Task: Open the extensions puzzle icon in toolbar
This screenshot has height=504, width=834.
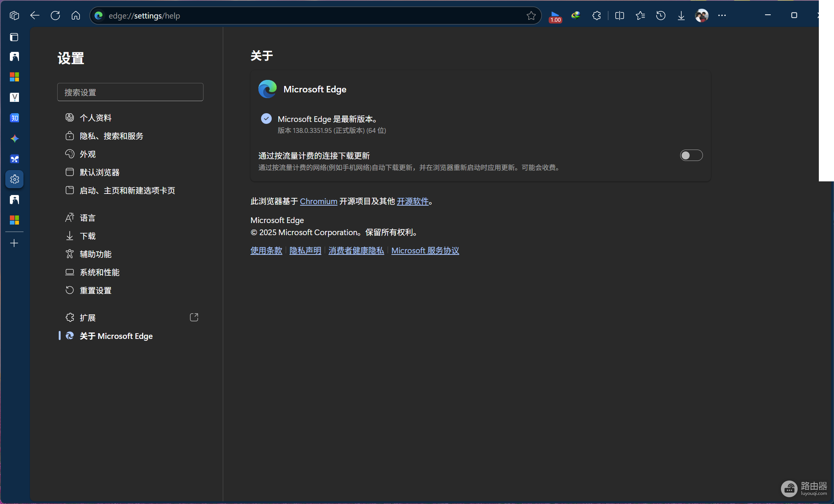Action: pos(596,16)
